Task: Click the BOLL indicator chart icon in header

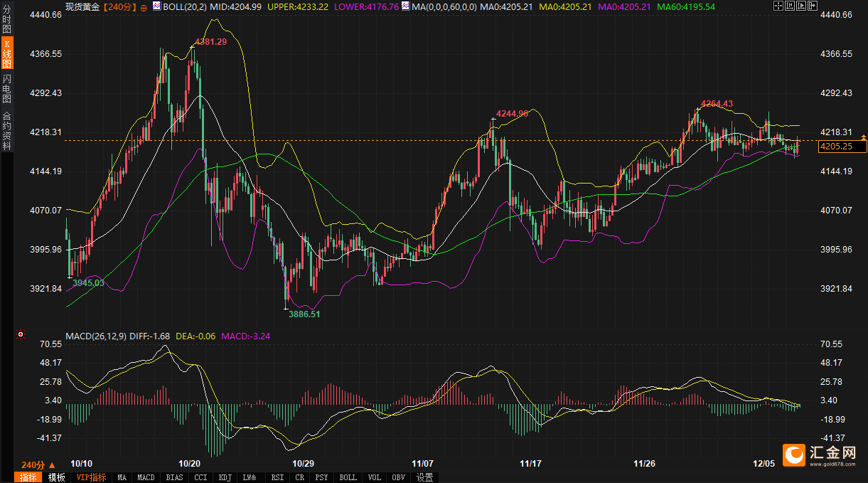Action: 157,6
